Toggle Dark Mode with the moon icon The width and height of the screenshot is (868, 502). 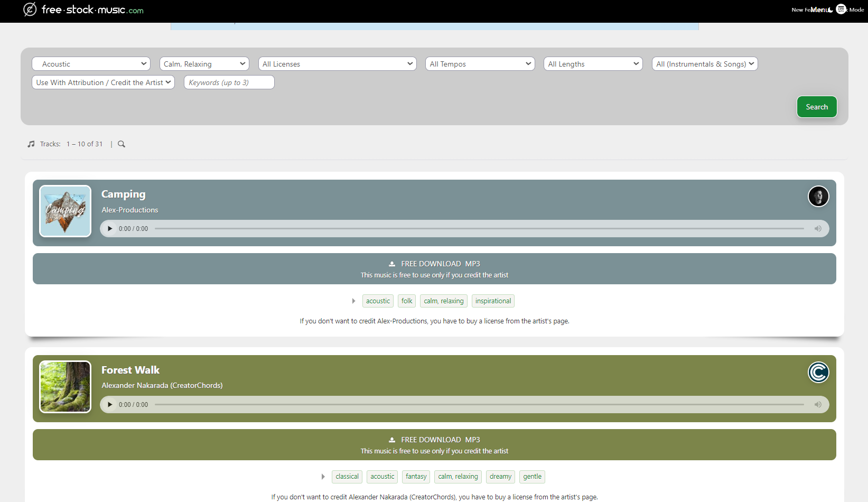tap(830, 10)
